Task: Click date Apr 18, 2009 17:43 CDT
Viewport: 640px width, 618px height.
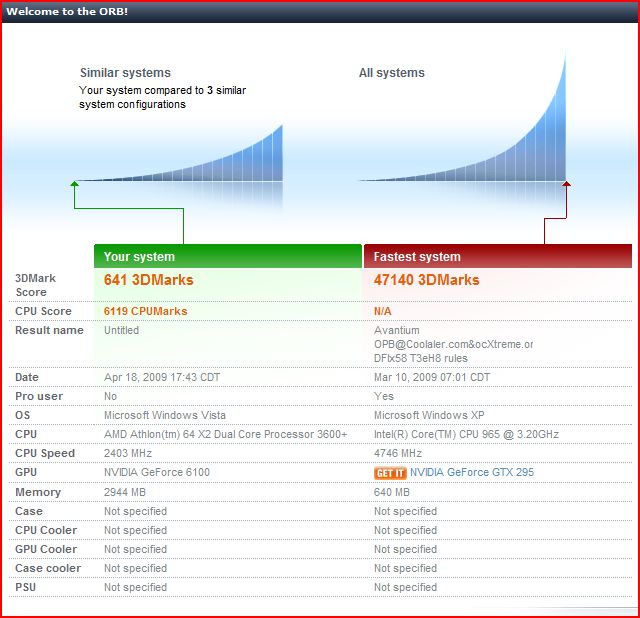Action: (162, 378)
